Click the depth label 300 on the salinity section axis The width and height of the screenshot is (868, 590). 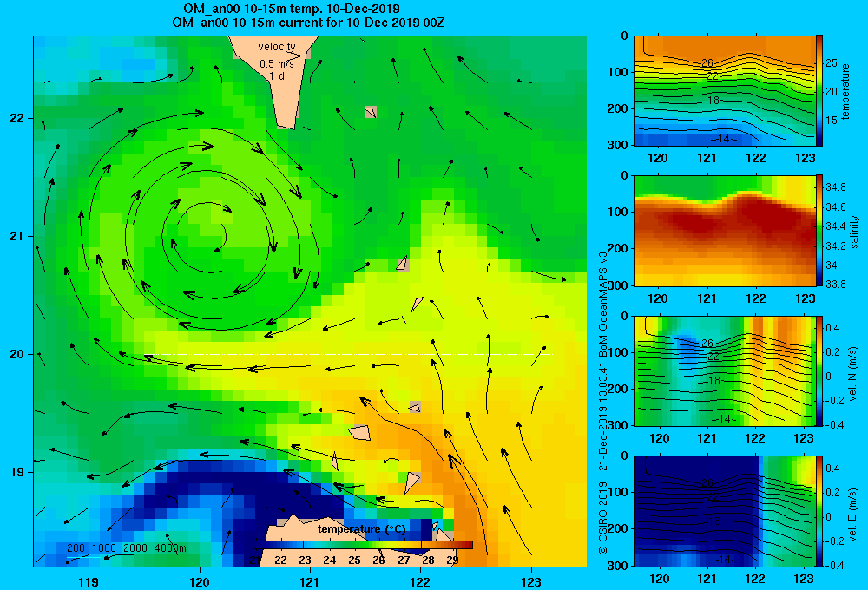point(619,285)
